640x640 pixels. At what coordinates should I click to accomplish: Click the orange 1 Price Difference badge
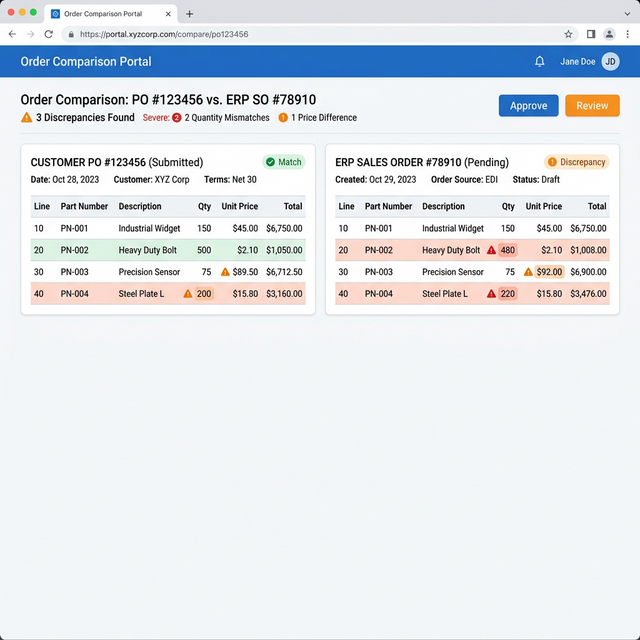pos(283,118)
